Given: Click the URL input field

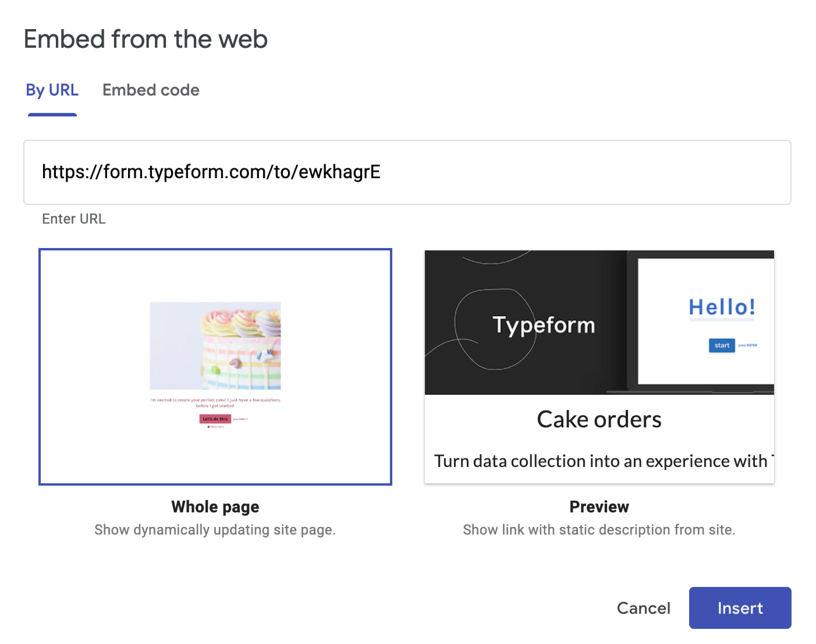Looking at the screenshot, I should pos(407,172).
